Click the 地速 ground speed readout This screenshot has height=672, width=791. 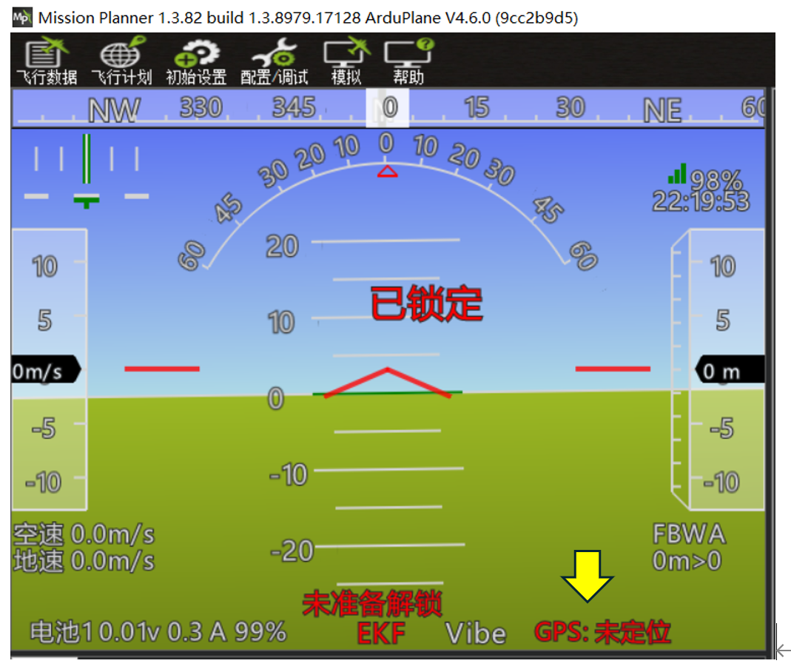coord(84,561)
